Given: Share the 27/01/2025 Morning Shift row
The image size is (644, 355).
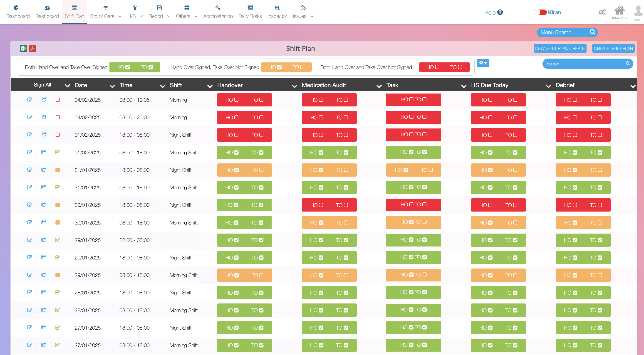Looking at the screenshot, I should [44, 345].
